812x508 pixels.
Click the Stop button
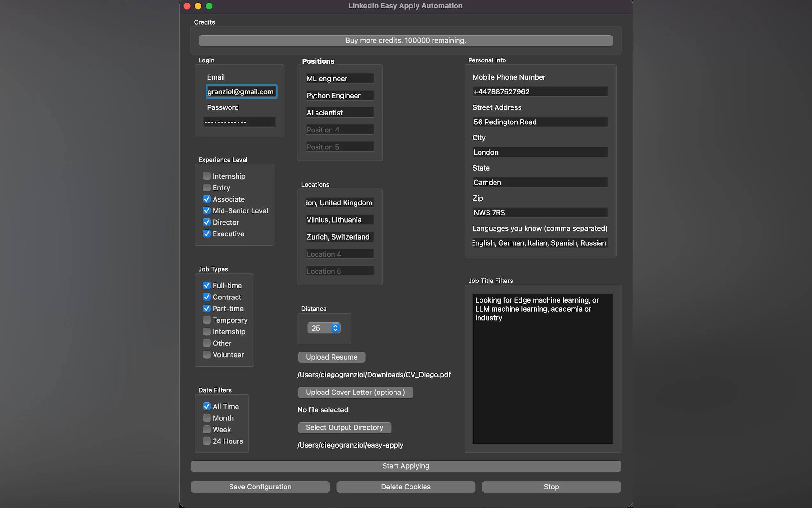point(551,487)
